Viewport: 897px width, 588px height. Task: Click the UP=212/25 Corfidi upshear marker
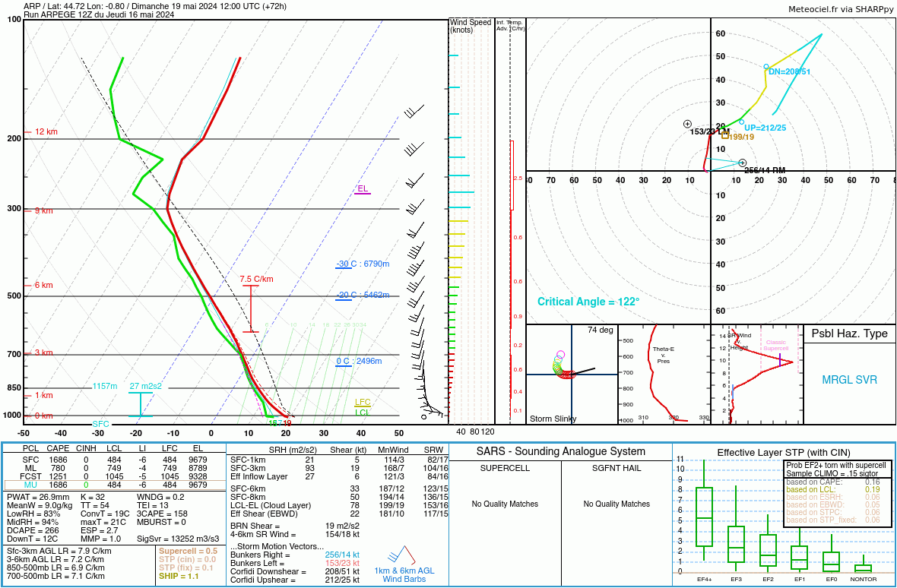(741, 122)
